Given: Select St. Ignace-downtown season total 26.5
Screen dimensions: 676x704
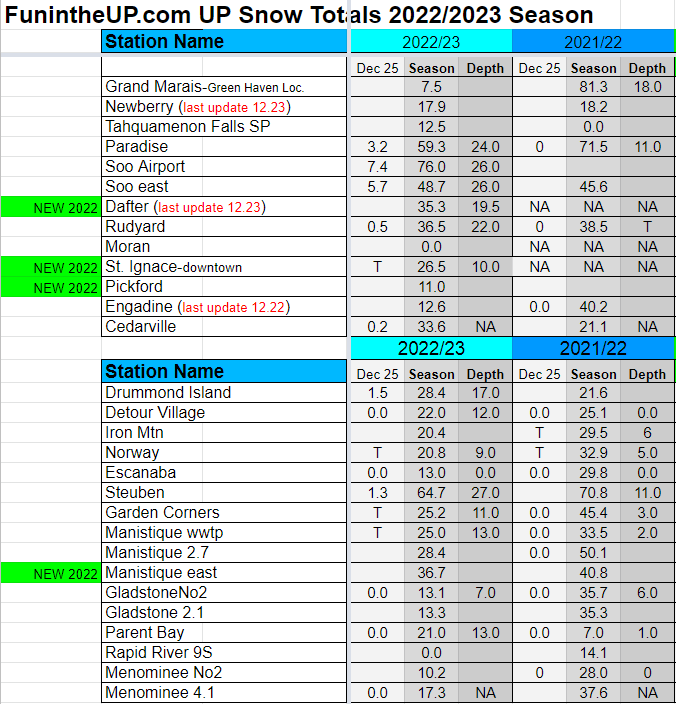Looking at the screenshot, I should 431,267.
